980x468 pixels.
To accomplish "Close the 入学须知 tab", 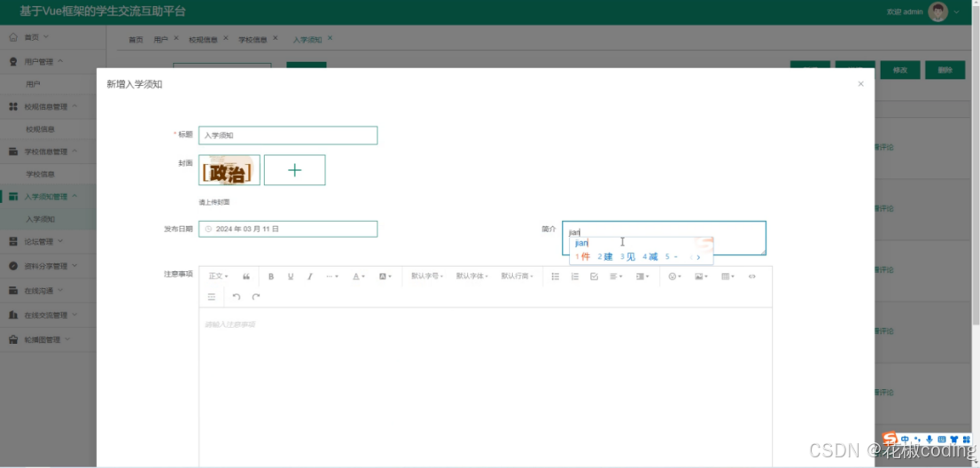I will click(x=330, y=38).
